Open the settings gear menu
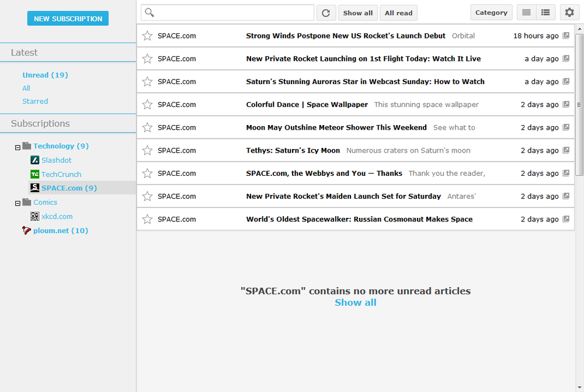This screenshot has height=392, width=584. (569, 12)
